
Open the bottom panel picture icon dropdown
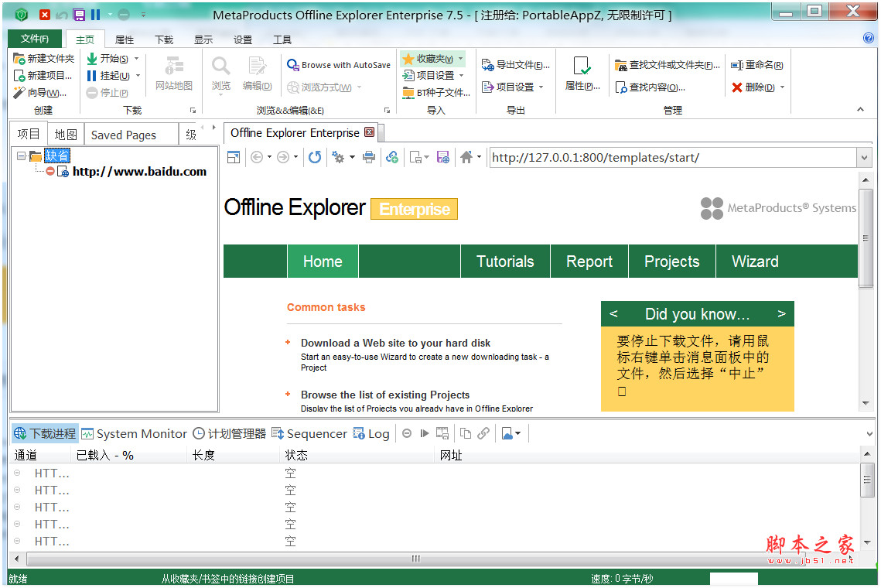tap(517, 433)
